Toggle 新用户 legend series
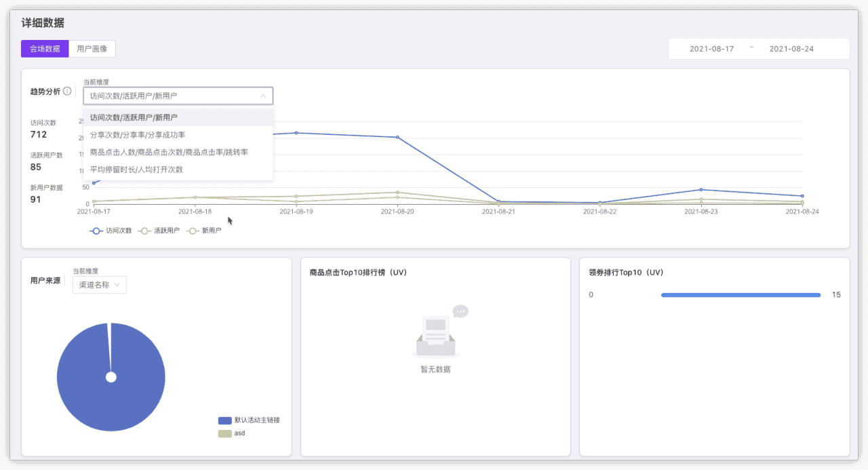The width and height of the screenshot is (868, 470). tap(203, 231)
